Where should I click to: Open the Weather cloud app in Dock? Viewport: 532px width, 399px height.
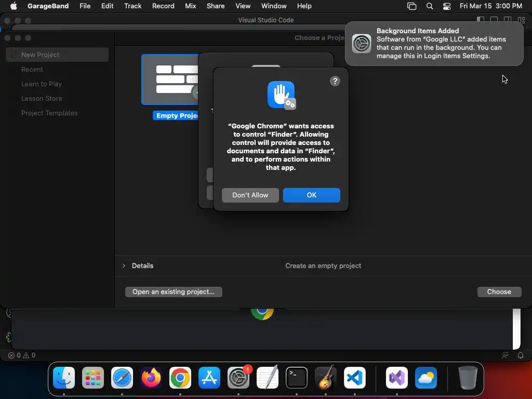point(426,378)
